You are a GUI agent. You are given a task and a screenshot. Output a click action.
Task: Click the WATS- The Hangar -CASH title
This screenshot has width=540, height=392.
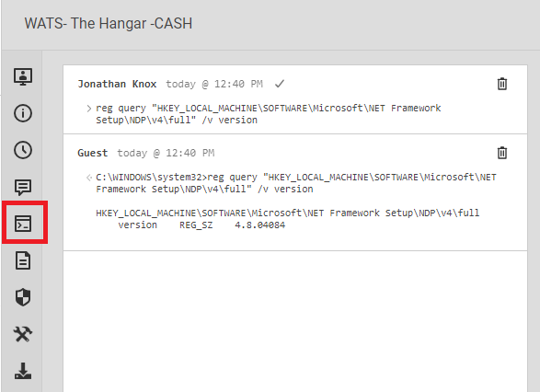109,23
